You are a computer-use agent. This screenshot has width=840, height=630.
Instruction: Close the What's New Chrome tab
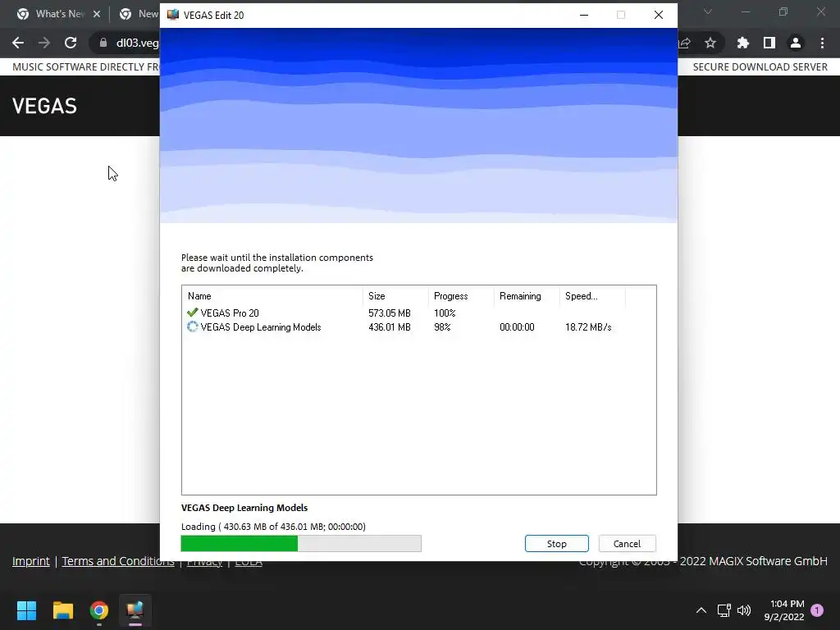[x=97, y=14]
